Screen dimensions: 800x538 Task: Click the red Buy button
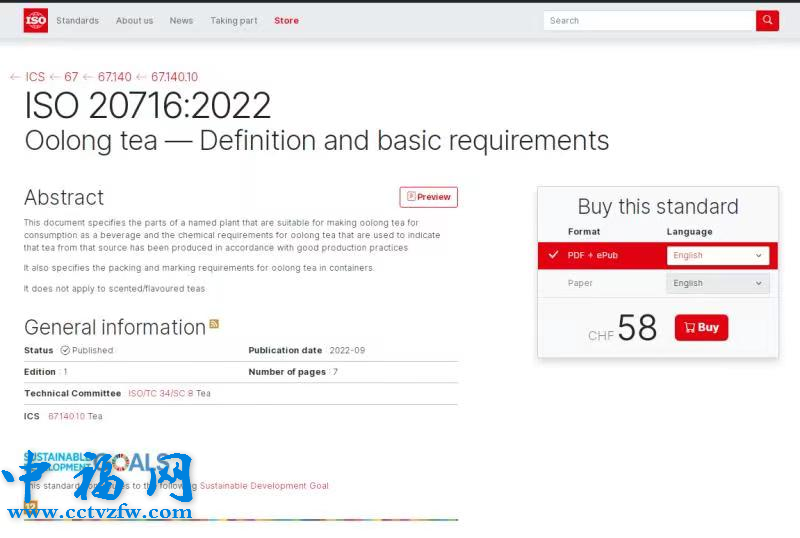pos(702,327)
